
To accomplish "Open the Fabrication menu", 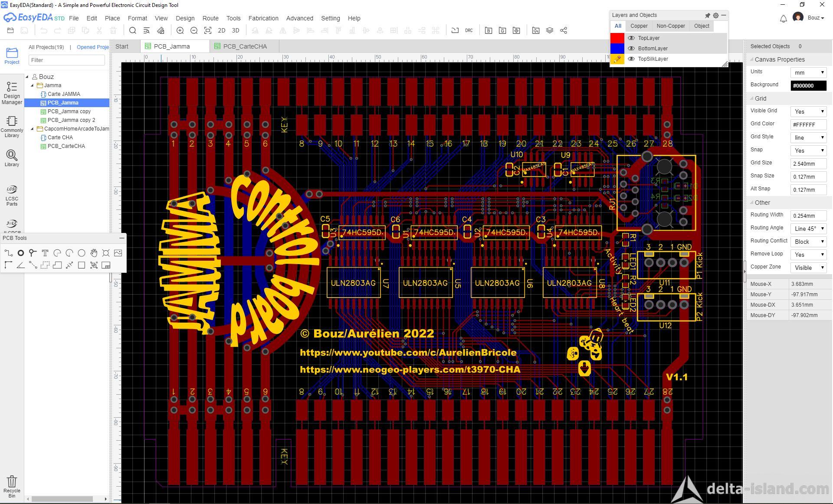I will coord(263,18).
